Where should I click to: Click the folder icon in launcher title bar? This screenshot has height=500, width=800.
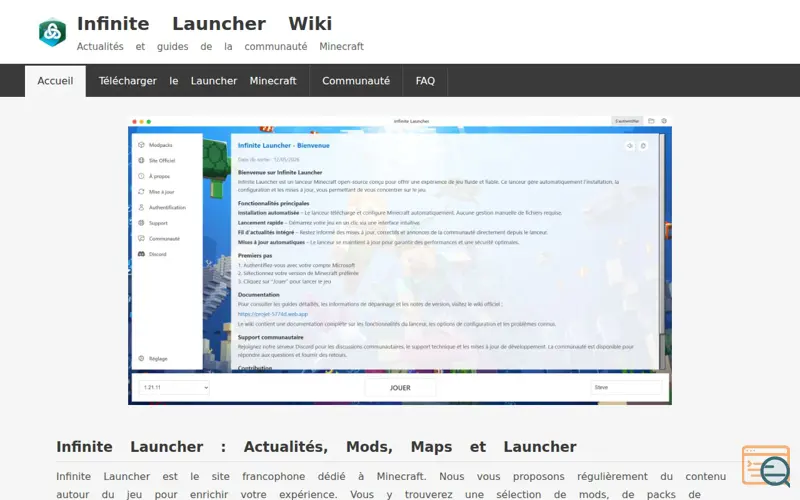[651, 121]
